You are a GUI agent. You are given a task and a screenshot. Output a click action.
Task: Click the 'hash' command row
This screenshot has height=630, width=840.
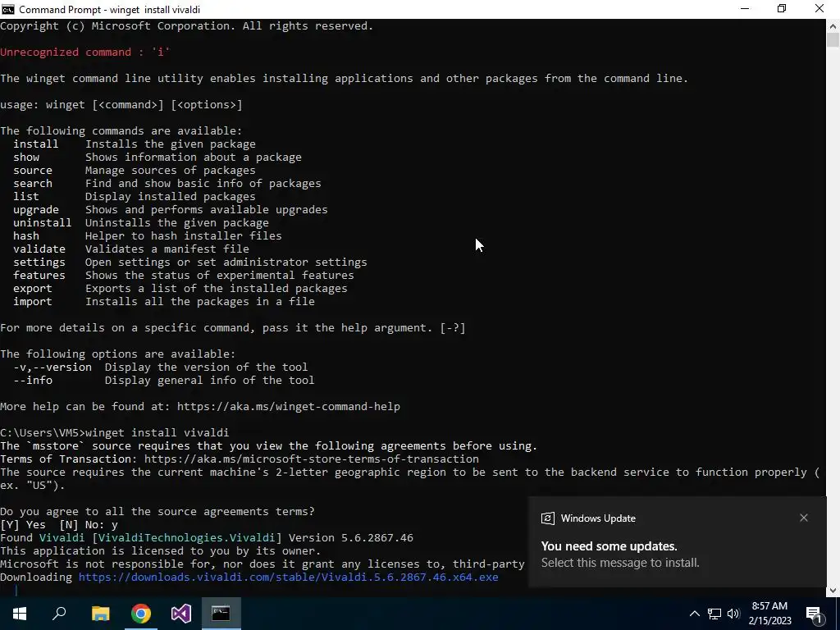[x=148, y=235]
